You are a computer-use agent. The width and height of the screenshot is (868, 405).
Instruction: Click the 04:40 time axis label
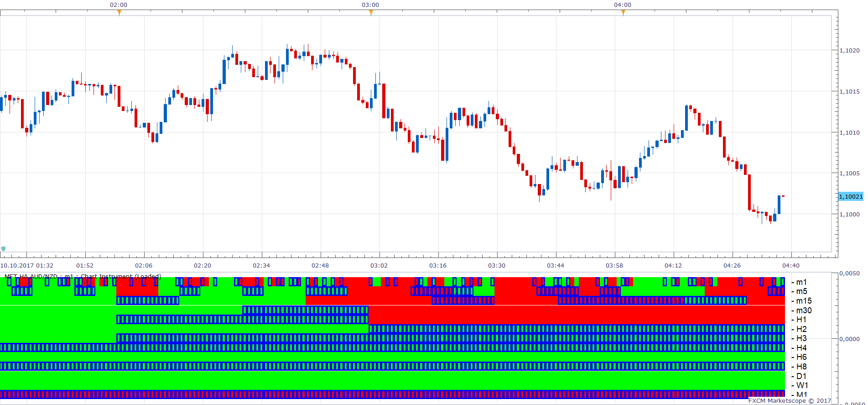tap(791, 266)
